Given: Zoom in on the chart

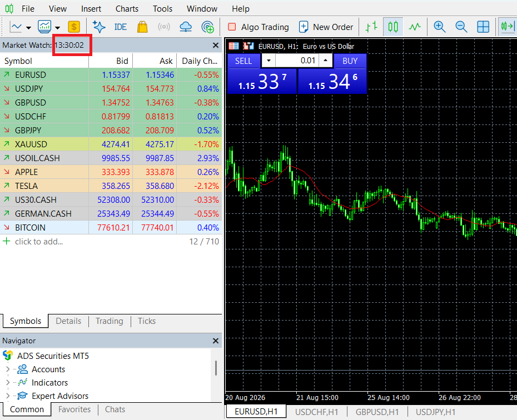Looking at the screenshot, I should click(x=440, y=27).
